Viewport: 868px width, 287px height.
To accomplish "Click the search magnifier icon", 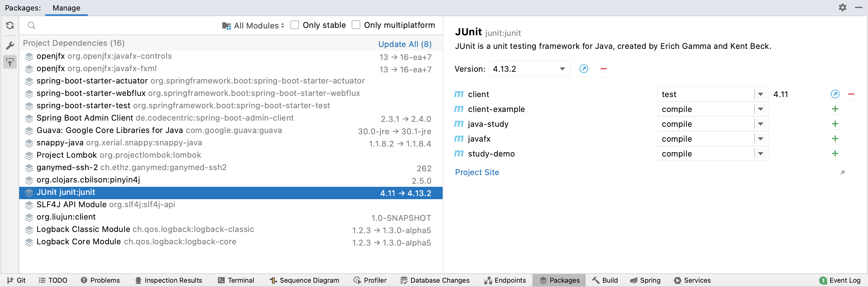I will tap(31, 25).
